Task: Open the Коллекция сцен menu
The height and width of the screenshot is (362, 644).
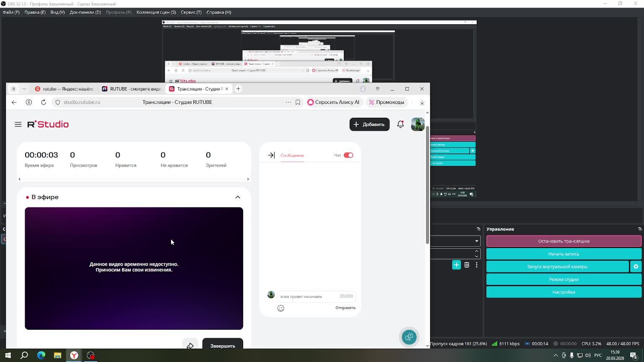Action: click(156, 12)
